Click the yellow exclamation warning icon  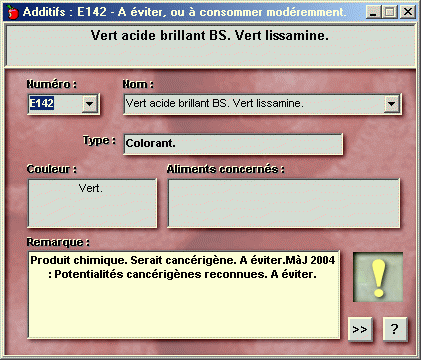[378, 277]
